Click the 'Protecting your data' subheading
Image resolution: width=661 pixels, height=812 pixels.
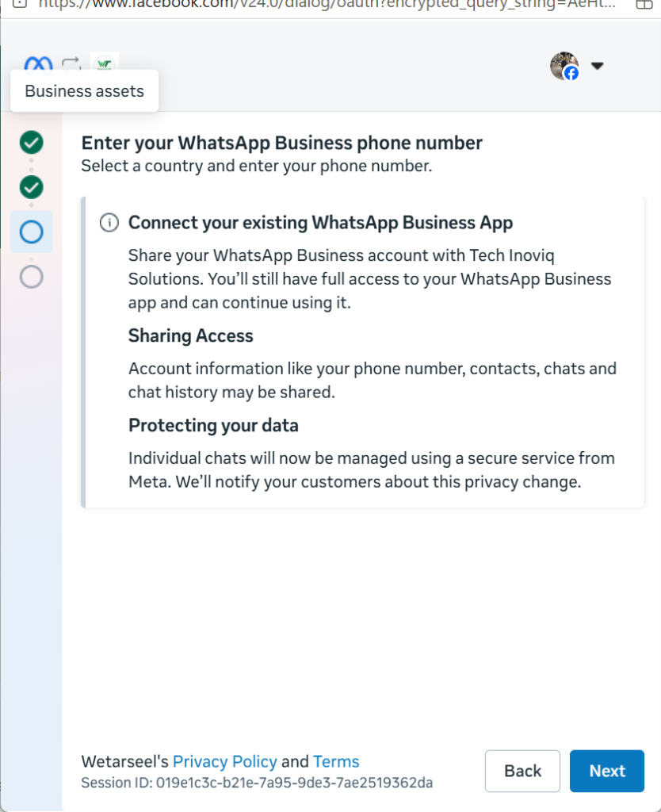(x=213, y=425)
